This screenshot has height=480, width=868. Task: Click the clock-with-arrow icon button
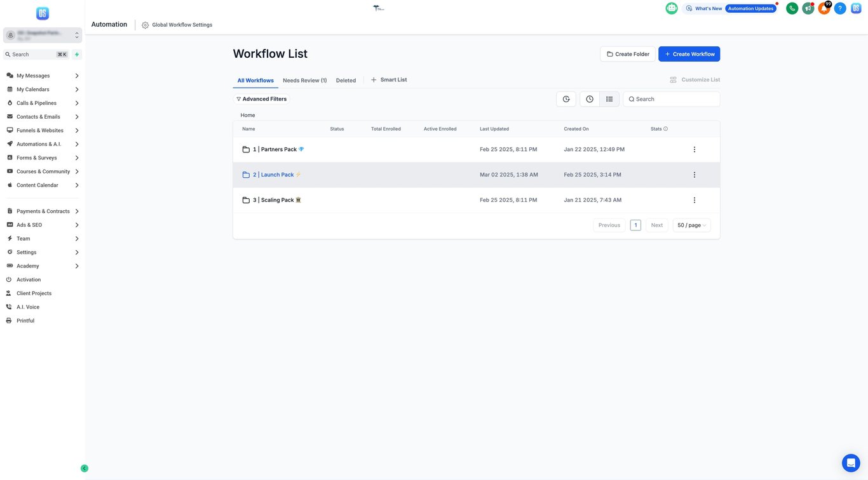pos(566,99)
